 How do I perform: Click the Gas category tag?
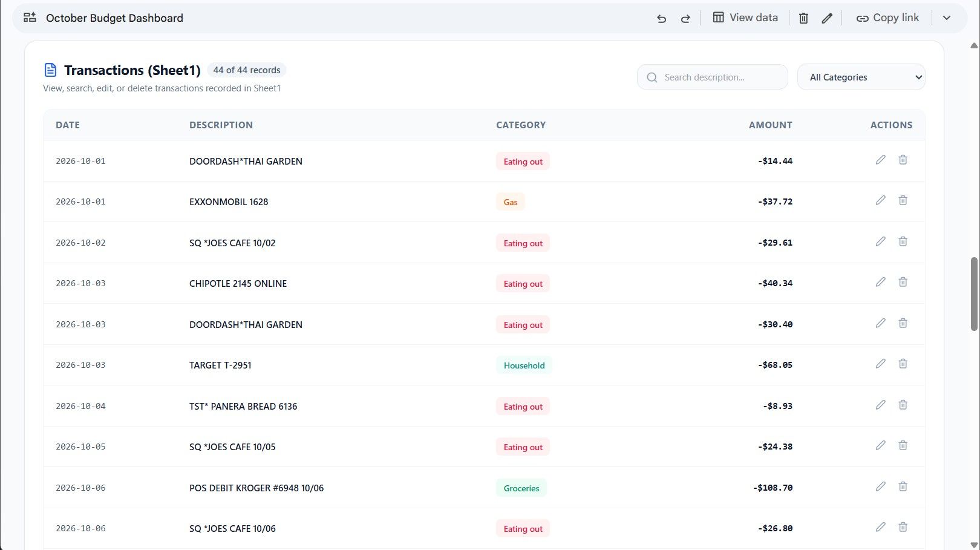click(511, 202)
